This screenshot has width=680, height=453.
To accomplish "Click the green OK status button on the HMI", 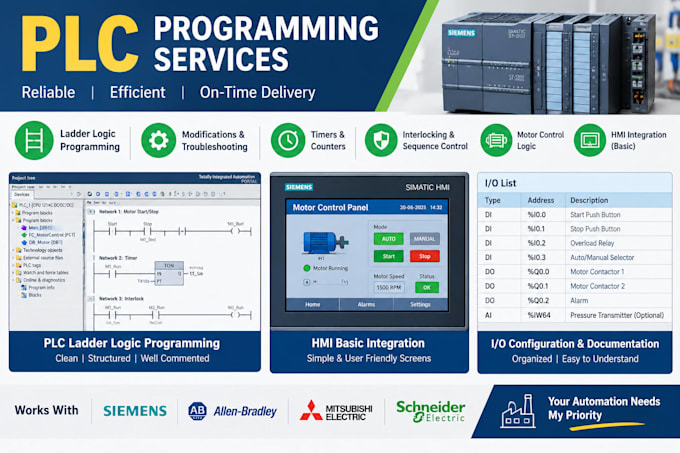I will pyautogui.click(x=427, y=287).
